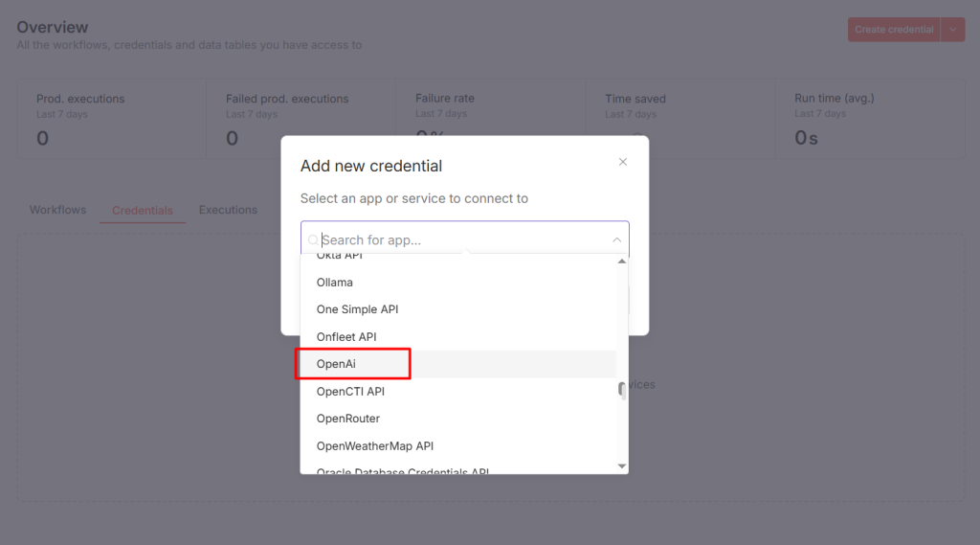980x545 pixels.
Task: Pick OpenWeatherMap API option
Action: [x=375, y=446]
